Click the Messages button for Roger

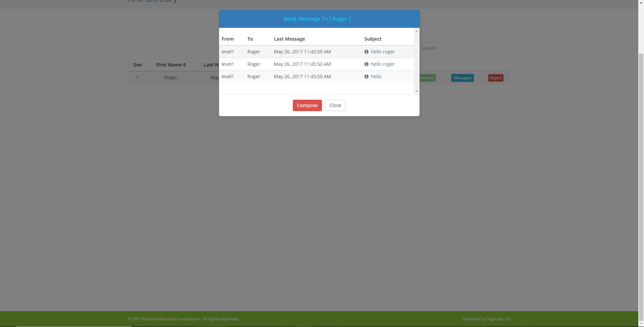pyautogui.click(x=463, y=78)
